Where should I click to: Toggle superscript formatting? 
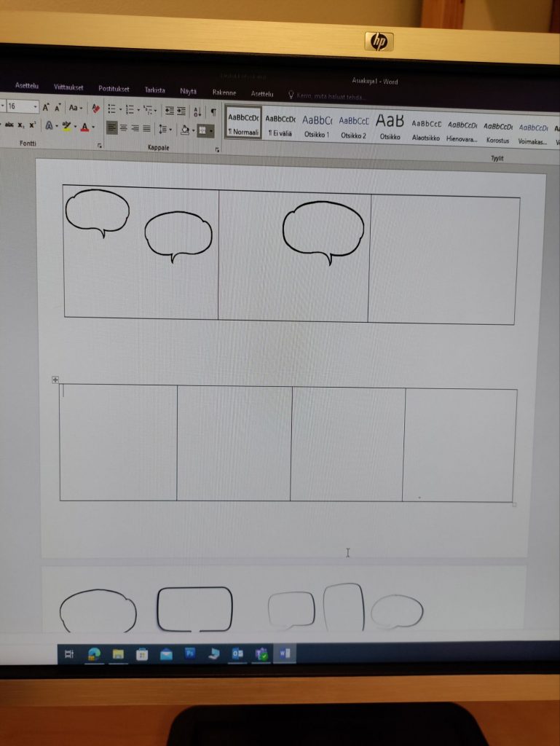coord(32,125)
